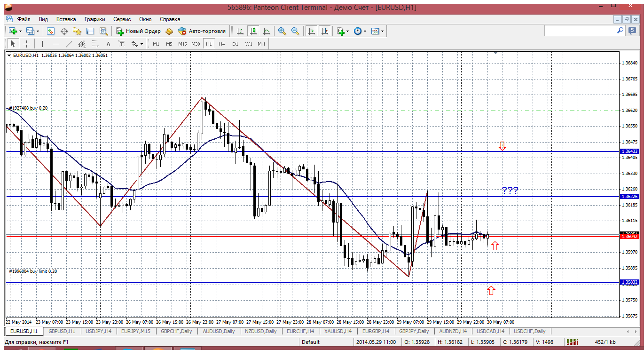Set timeframe to H4
Viewport: 644px width, 350px height.
coord(222,44)
